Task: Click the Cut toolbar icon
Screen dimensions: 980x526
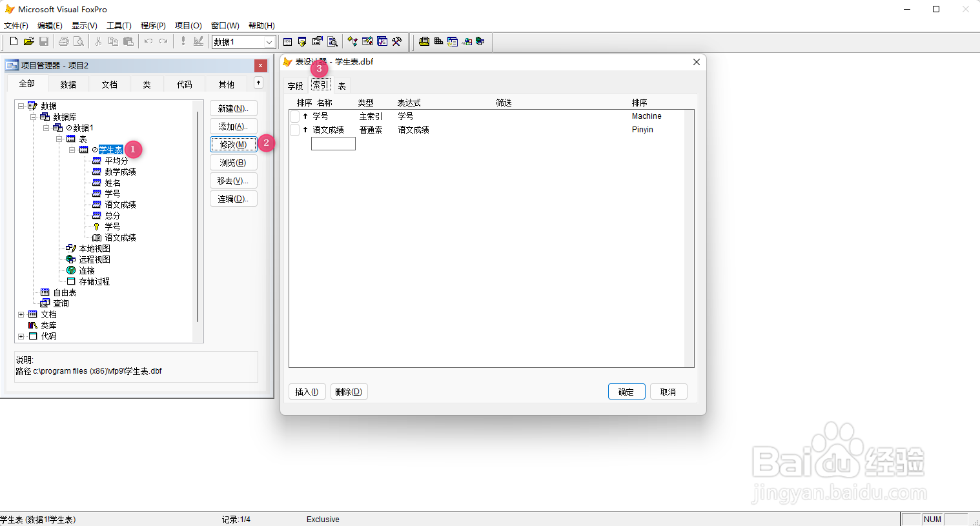Action: [98, 41]
